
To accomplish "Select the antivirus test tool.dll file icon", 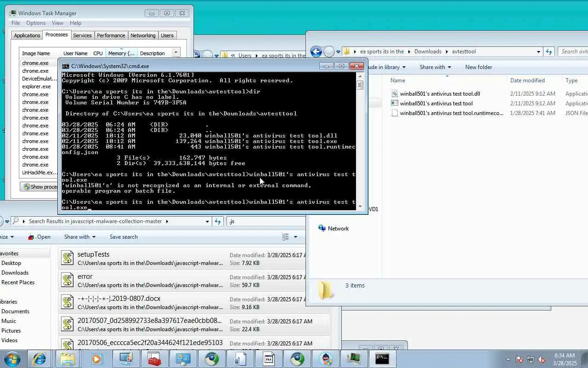I will coord(394,94).
